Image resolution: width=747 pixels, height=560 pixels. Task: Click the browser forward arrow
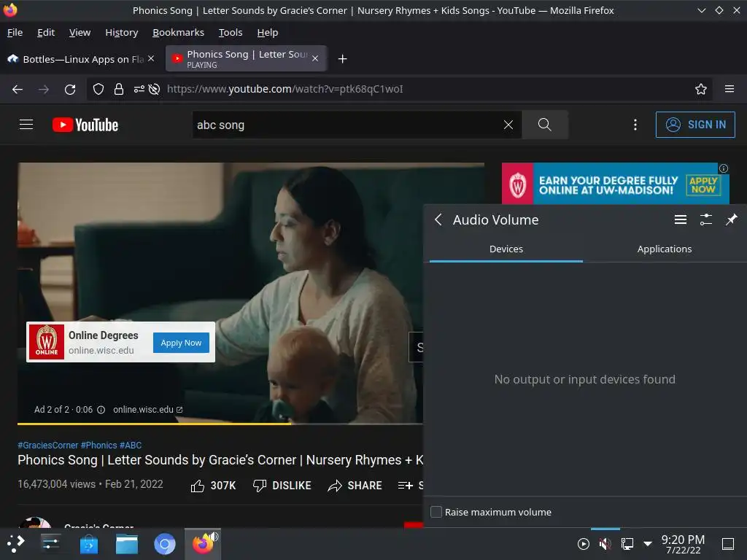click(43, 89)
